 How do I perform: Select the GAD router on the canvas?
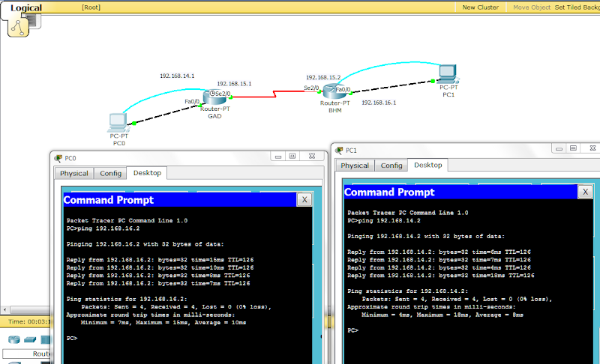214,98
